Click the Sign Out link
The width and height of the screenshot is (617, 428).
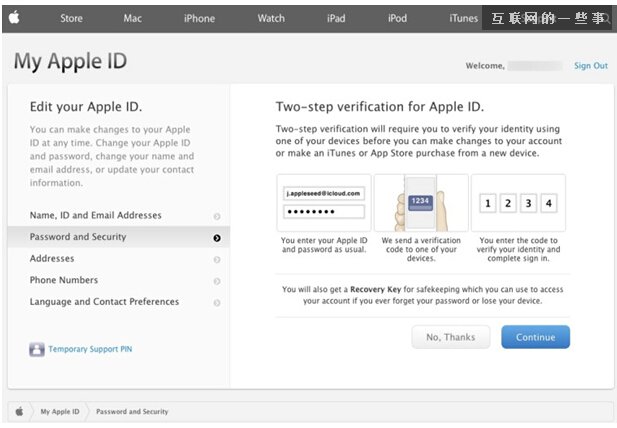(x=590, y=66)
